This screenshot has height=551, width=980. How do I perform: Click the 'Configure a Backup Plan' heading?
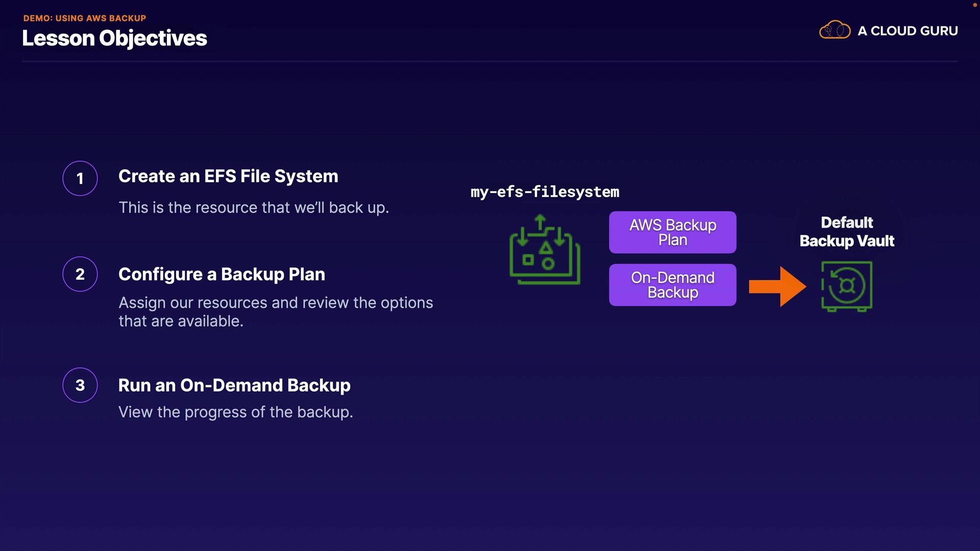tap(222, 274)
